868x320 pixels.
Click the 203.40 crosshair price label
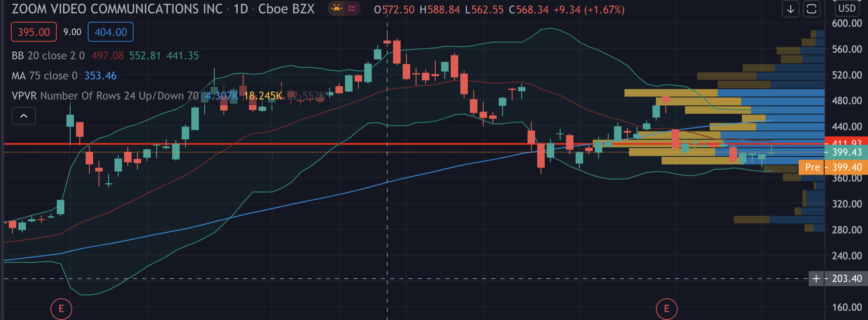[846, 278]
